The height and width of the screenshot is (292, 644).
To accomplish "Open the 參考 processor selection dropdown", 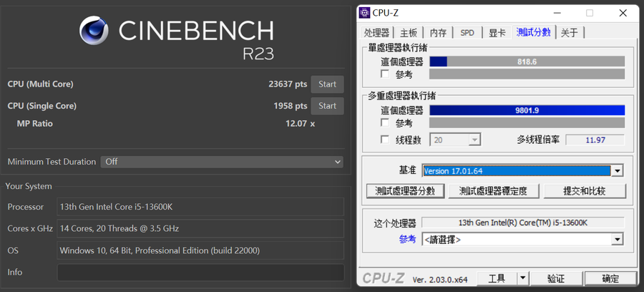I will pos(618,239).
